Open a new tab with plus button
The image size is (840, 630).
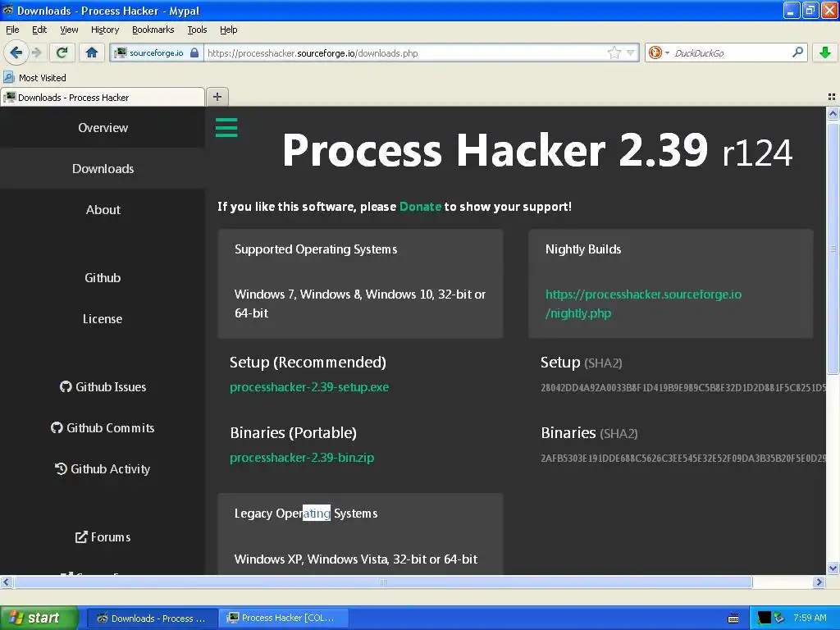point(217,97)
